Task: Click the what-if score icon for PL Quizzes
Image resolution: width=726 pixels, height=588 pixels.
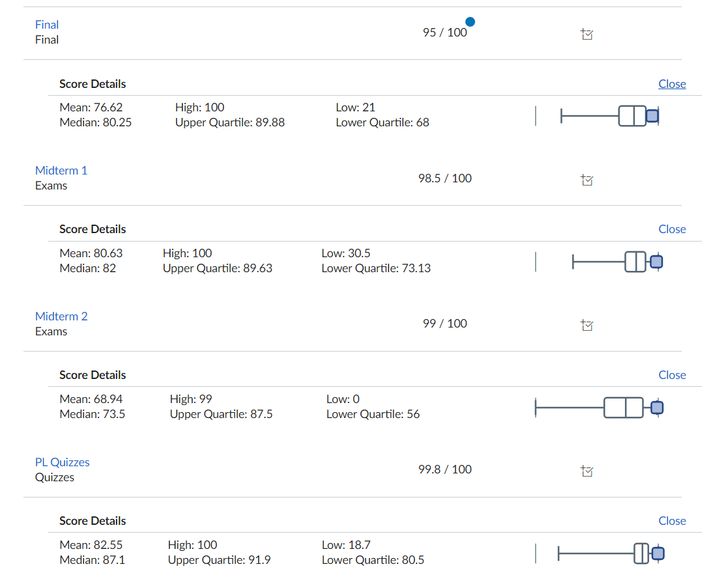Action: (587, 471)
